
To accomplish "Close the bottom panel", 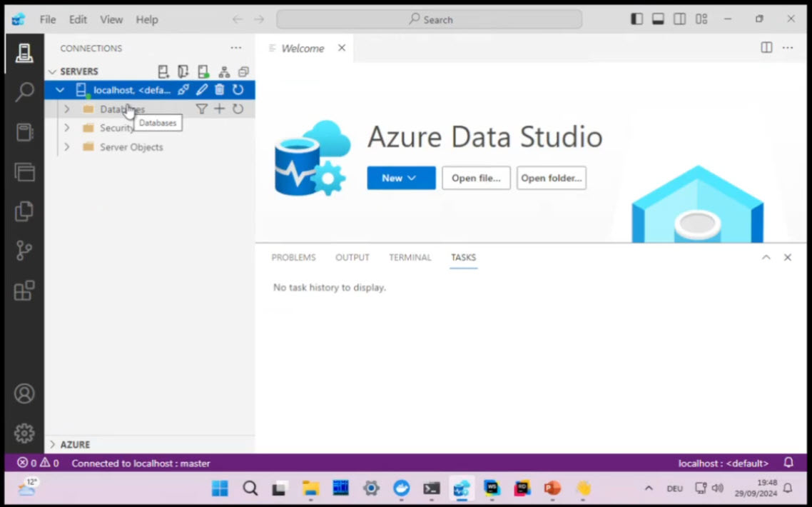I will 788,257.
